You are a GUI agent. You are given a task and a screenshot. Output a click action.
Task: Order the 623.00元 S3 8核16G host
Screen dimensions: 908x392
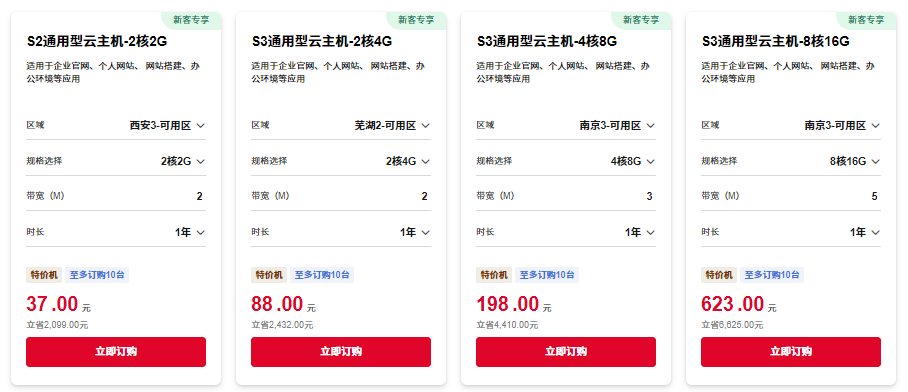point(790,352)
